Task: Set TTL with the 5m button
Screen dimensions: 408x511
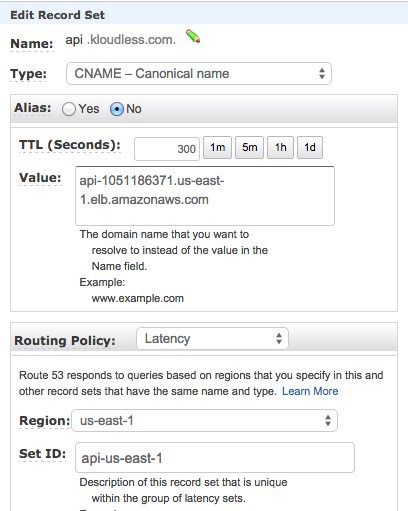Action: (x=249, y=147)
